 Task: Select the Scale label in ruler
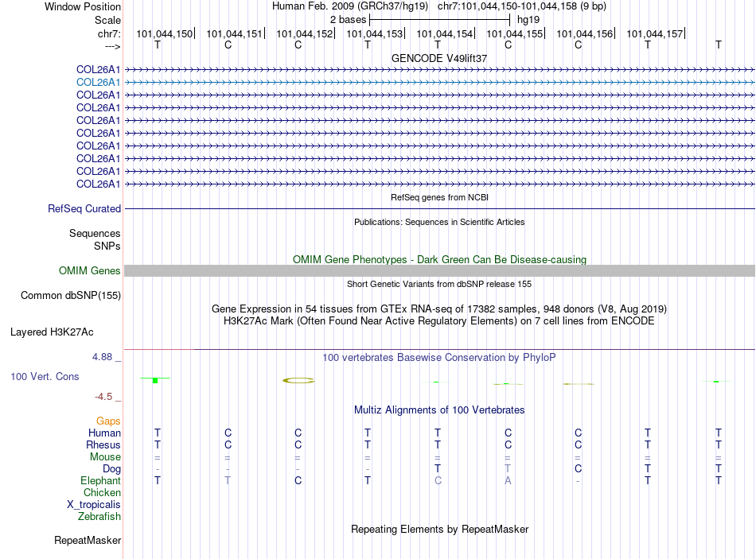(x=107, y=20)
